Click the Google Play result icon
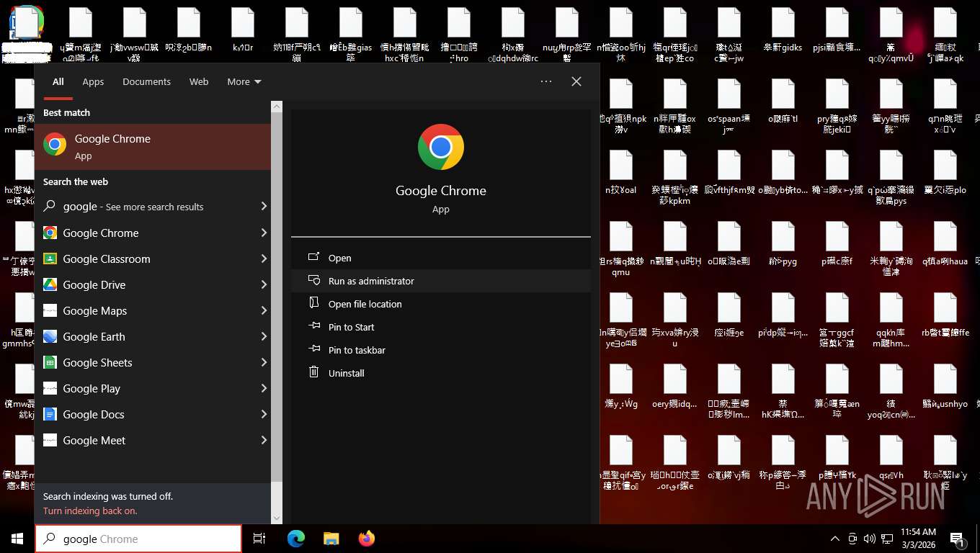Image resolution: width=980 pixels, height=553 pixels. tap(50, 389)
